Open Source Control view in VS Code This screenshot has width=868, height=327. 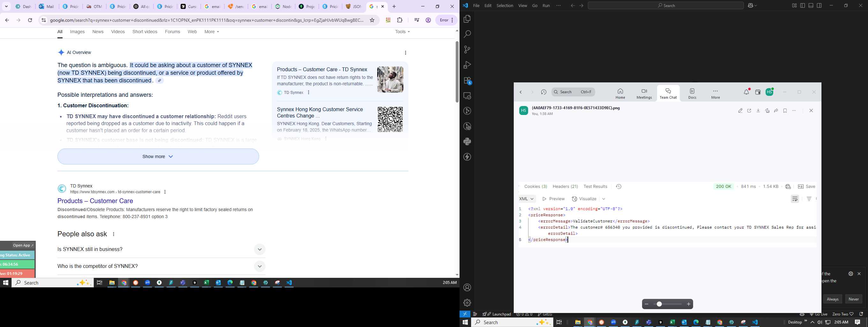click(467, 49)
